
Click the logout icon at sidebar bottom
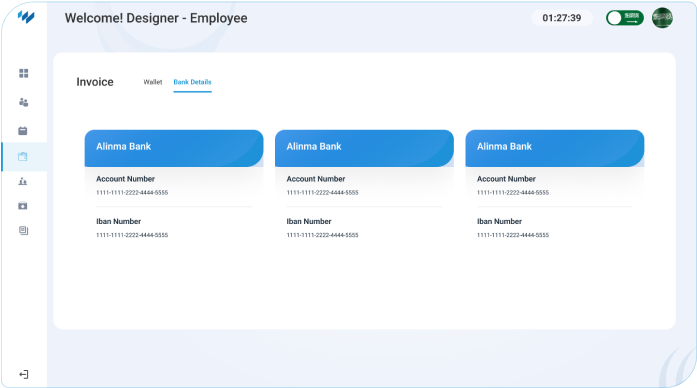click(x=24, y=375)
